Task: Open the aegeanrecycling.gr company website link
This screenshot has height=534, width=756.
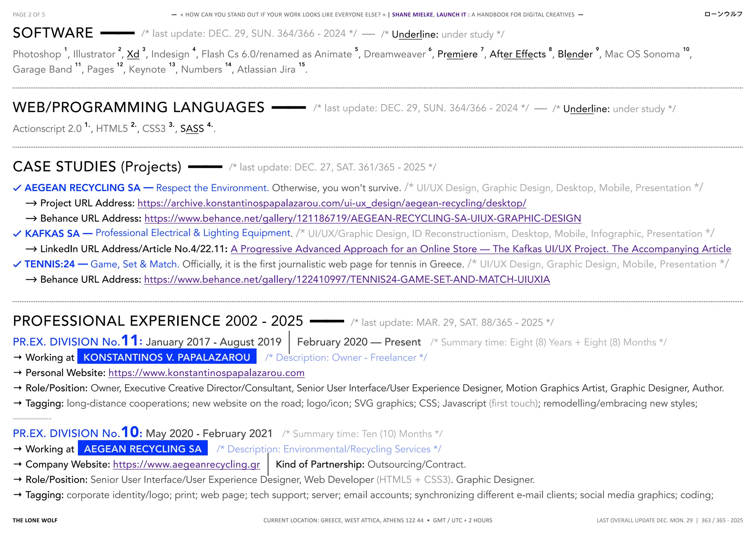Action: point(186,465)
